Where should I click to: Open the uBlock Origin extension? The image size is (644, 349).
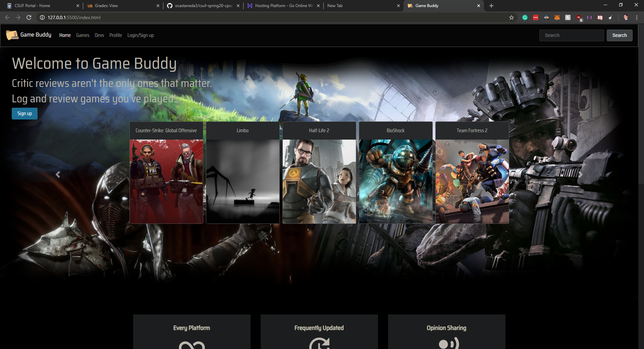[x=579, y=17]
